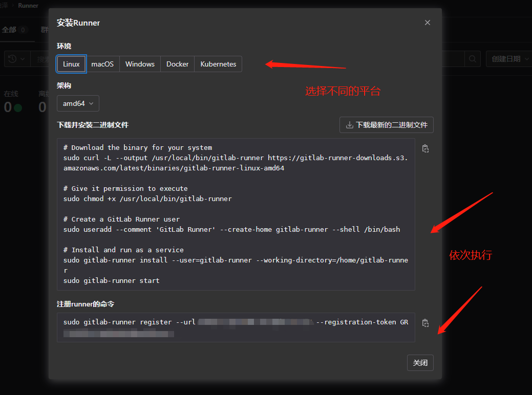Click the 'sudo gitlab-runner install' command line
532x395 pixels.
pos(236,265)
